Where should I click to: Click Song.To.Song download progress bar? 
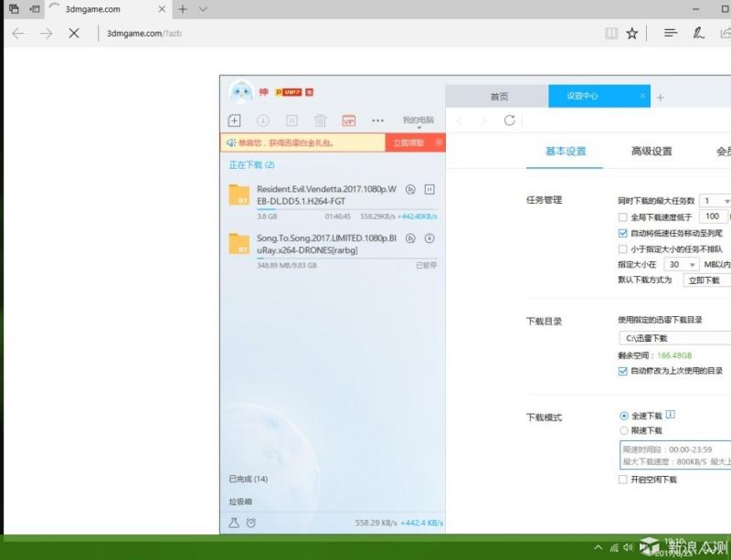coord(347,259)
